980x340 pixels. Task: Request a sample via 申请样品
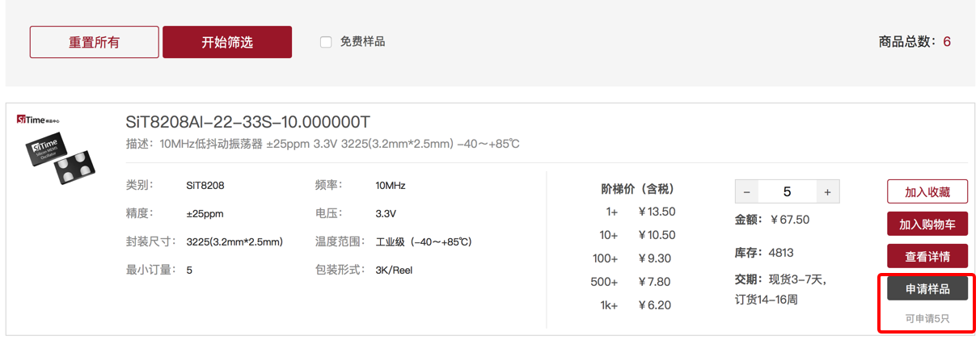927,288
